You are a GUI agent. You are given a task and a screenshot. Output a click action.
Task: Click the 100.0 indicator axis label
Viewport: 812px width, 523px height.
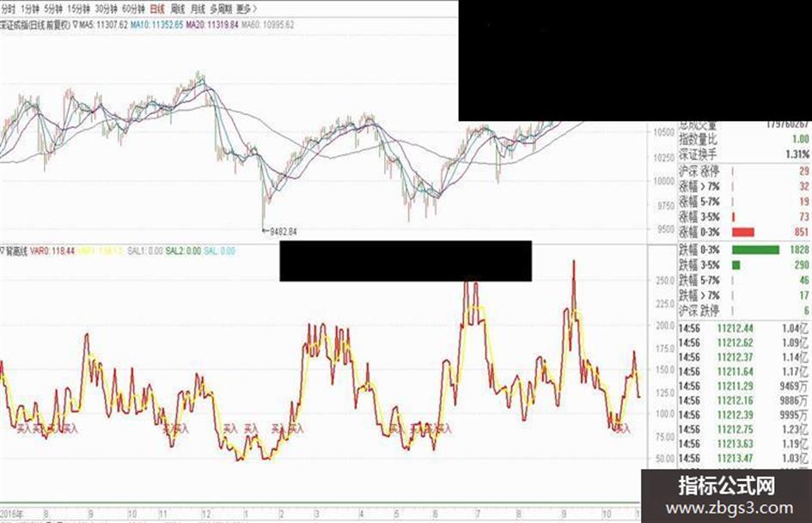(665, 414)
